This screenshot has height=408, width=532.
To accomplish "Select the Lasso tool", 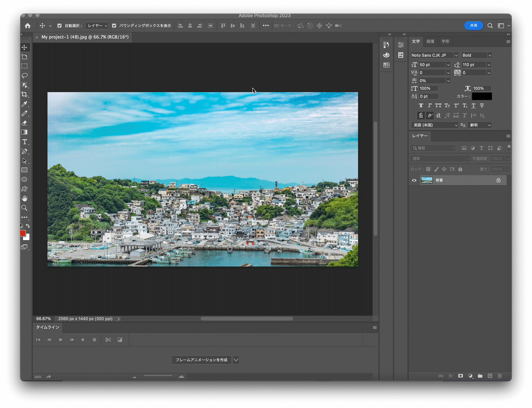I will click(24, 75).
